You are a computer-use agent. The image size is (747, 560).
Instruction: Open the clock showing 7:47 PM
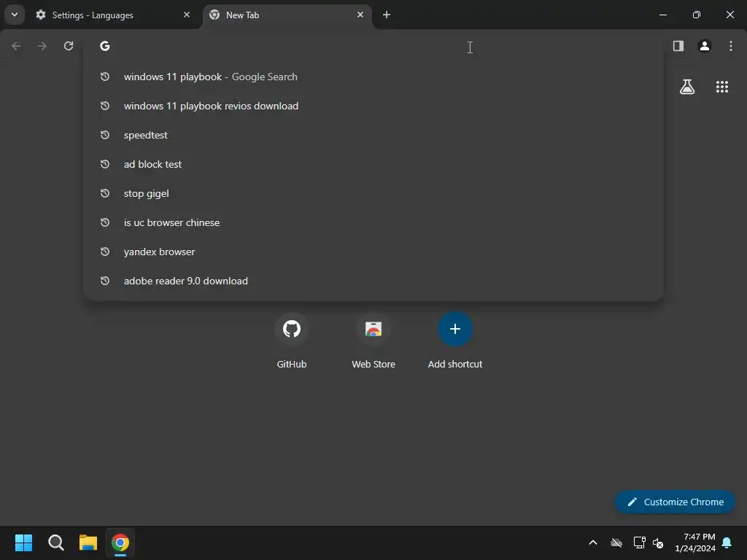[695, 542]
